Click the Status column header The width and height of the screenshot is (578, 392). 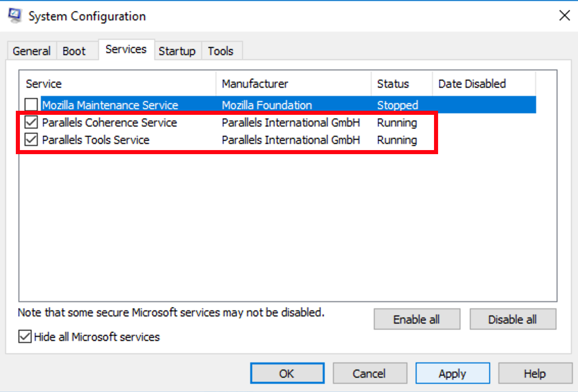pyautogui.click(x=401, y=84)
